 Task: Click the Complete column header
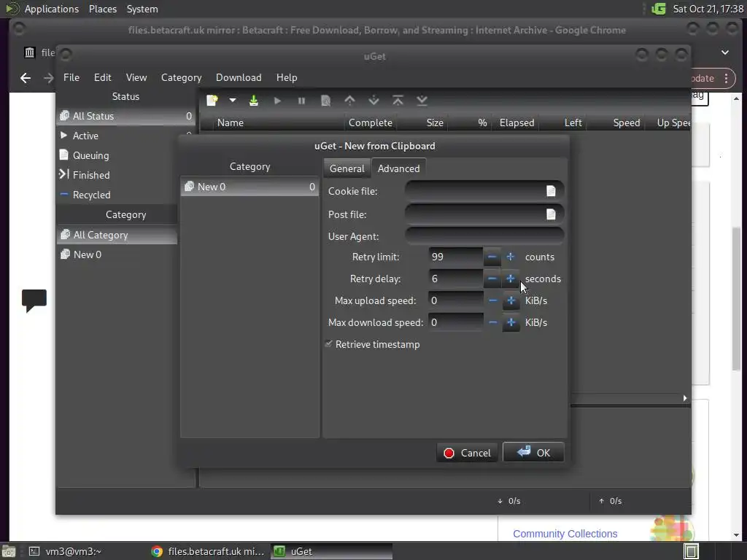[x=371, y=122]
